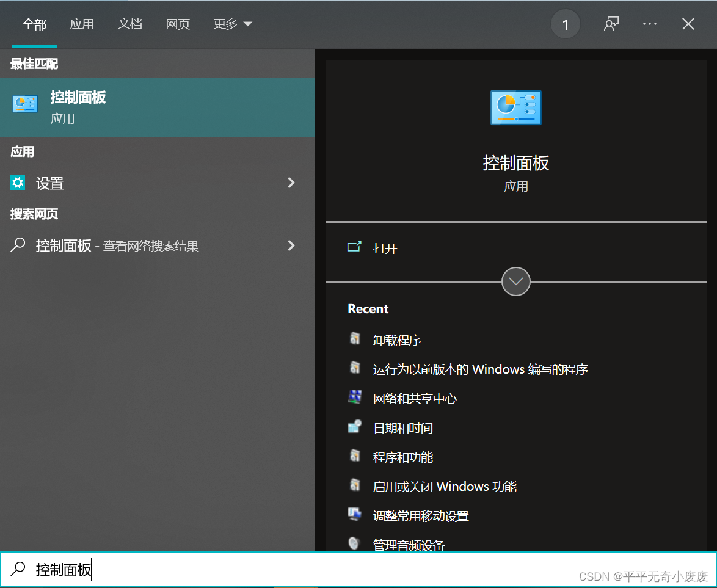This screenshot has height=588, width=717.
Task: Open recent item 卸载程序
Action: tap(397, 339)
